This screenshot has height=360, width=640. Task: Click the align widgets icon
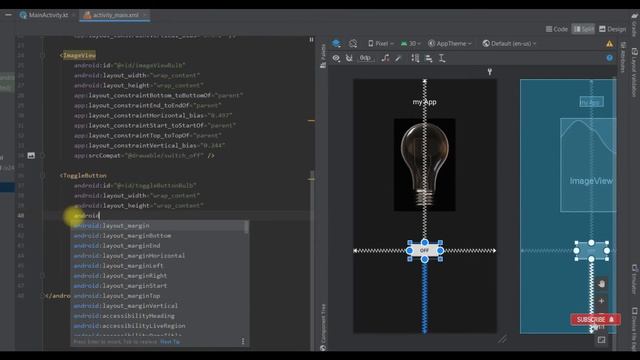(x=429, y=58)
